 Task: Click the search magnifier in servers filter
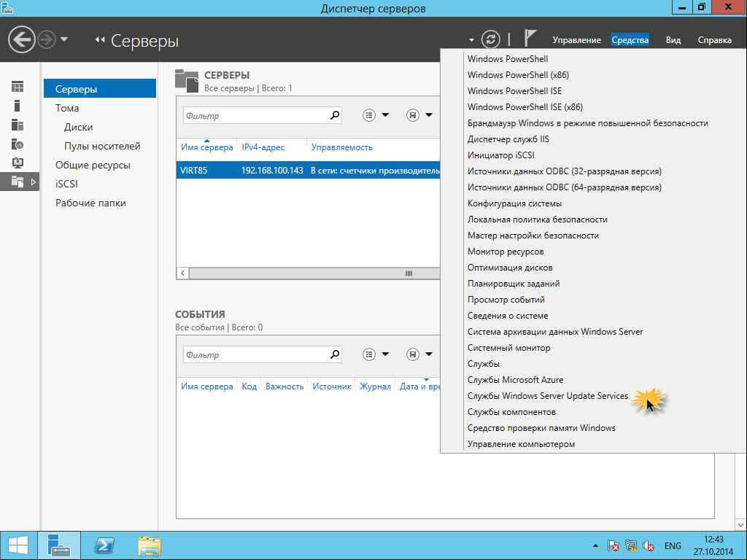(x=335, y=114)
